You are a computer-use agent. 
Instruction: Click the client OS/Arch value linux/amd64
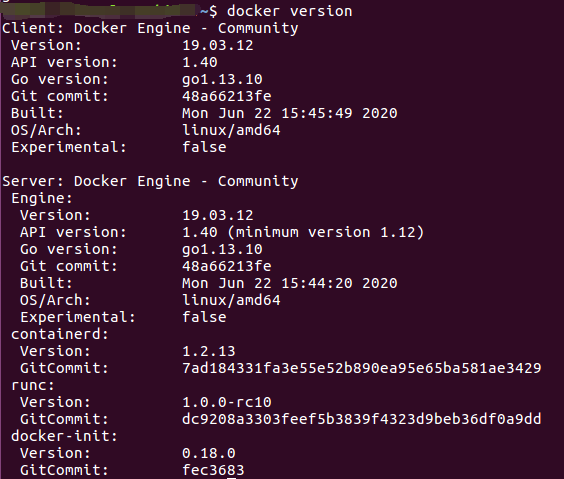[231, 130]
